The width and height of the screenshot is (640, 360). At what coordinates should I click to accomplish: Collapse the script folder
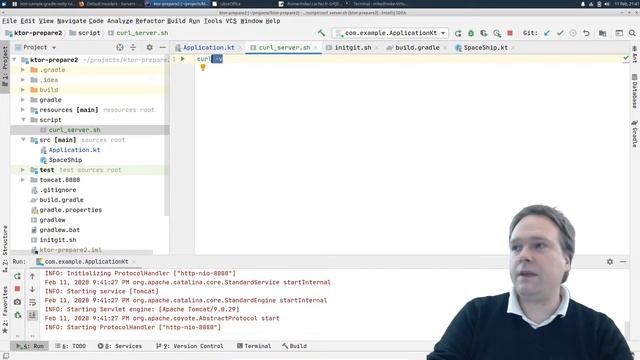(x=23, y=120)
